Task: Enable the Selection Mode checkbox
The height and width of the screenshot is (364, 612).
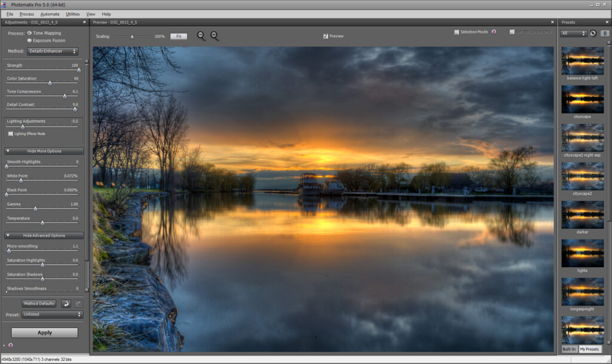Action: click(x=457, y=32)
